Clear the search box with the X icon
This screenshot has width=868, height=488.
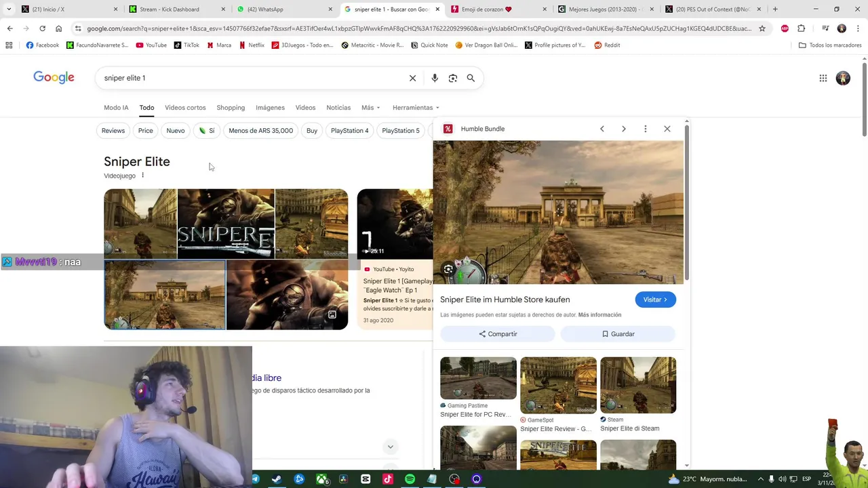tap(412, 78)
